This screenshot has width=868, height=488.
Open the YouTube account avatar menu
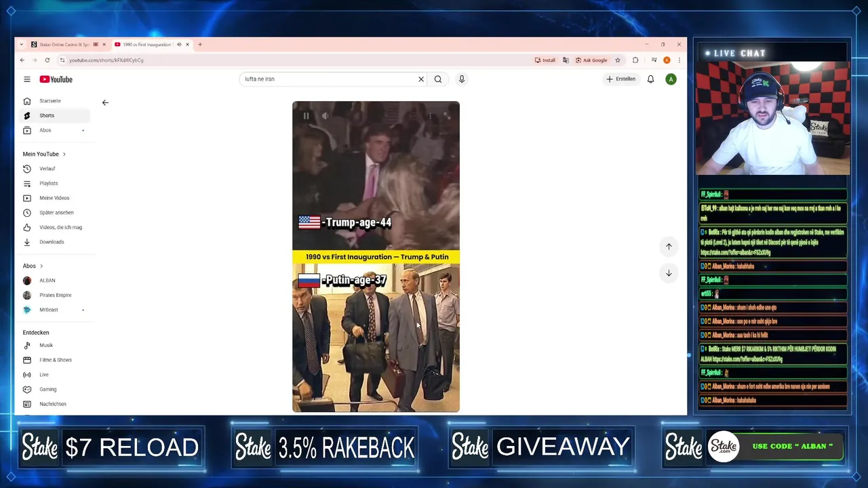coord(671,79)
